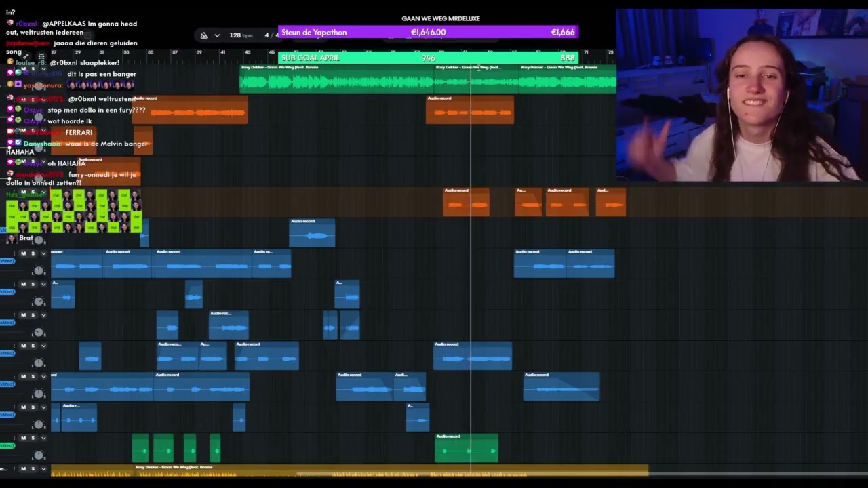This screenshot has width=868, height=488.
Task: Jump to bar 37 on the timeline ruler
Action: pyautogui.click(x=174, y=52)
